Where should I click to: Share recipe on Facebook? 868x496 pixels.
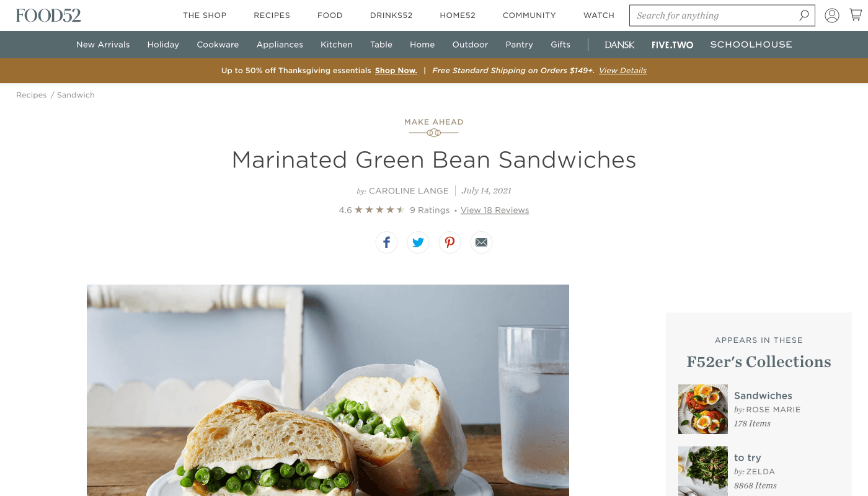coord(386,242)
